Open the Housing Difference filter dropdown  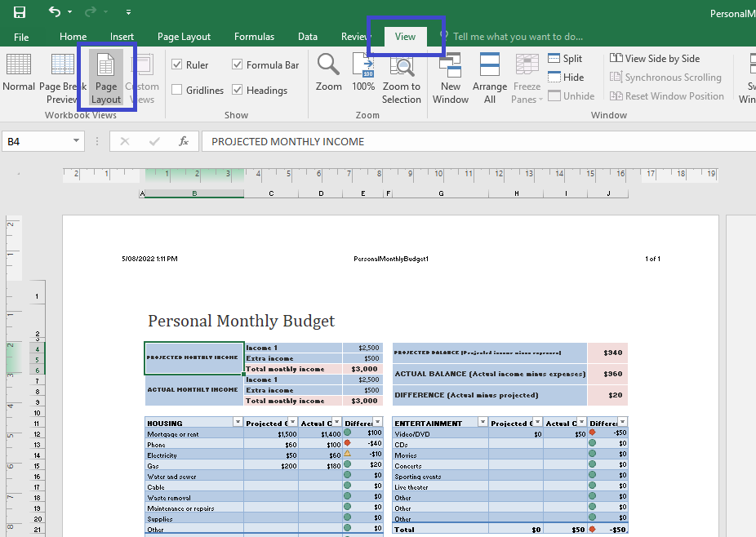coord(377,422)
